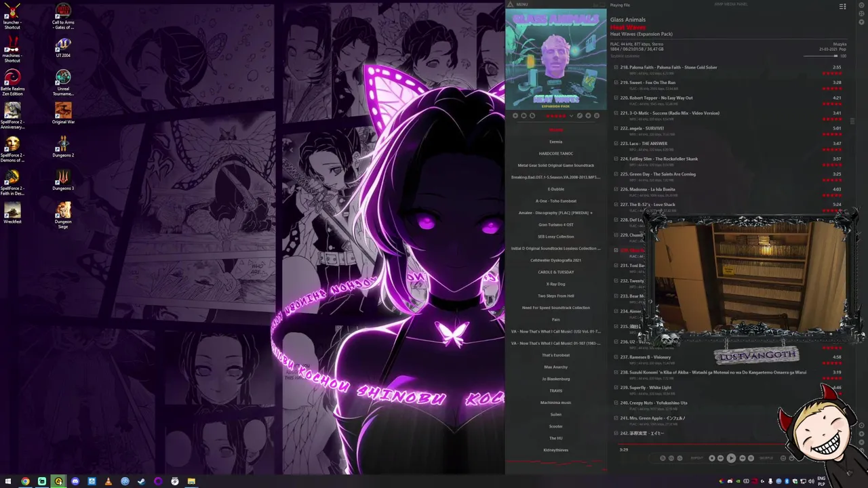Toggle SHUFFLE mode
This screenshot has width=868, height=488.
point(766,458)
